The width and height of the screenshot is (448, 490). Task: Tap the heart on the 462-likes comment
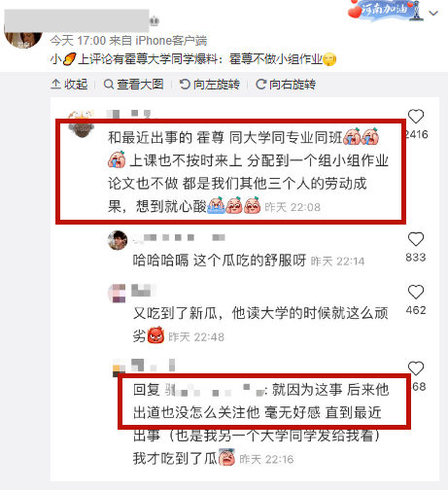pos(416,292)
